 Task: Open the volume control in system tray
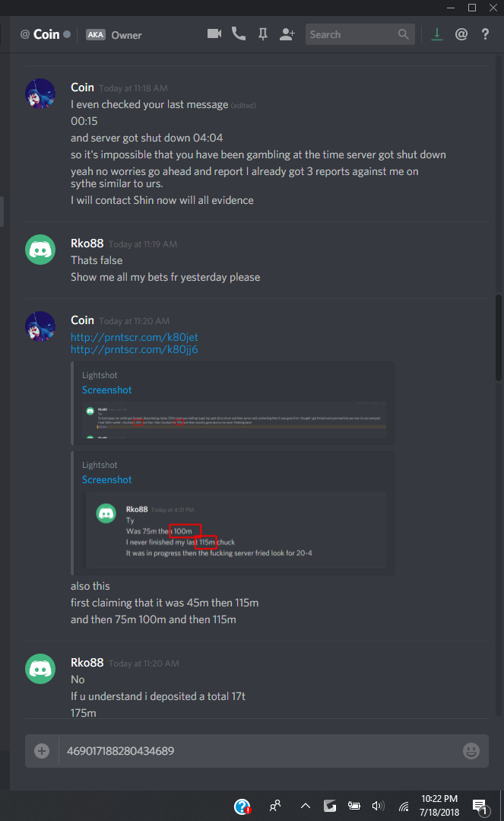click(378, 806)
